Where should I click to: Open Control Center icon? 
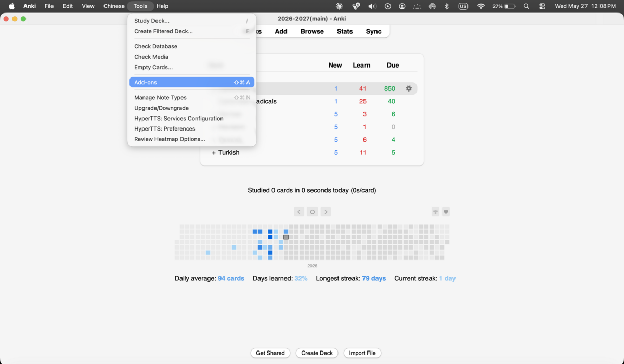(542, 6)
